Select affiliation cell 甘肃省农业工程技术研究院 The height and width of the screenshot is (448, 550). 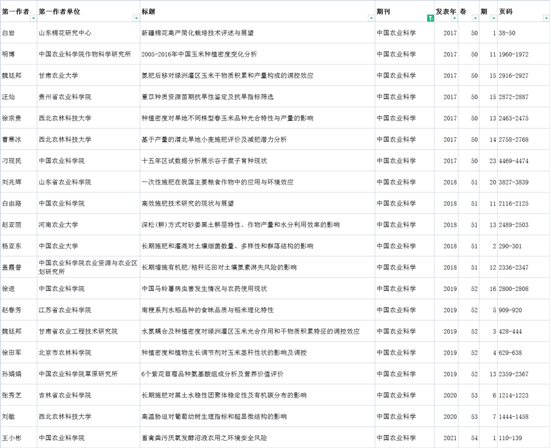pos(89,331)
